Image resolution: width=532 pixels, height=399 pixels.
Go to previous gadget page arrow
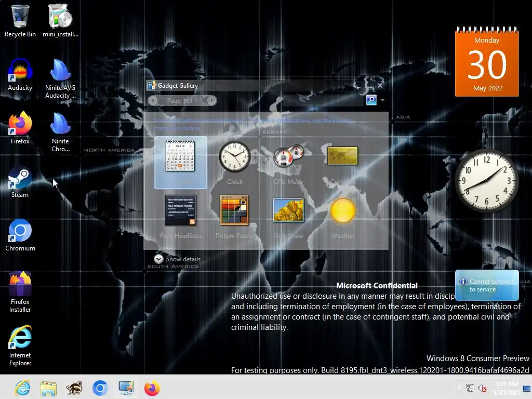tap(153, 100)
